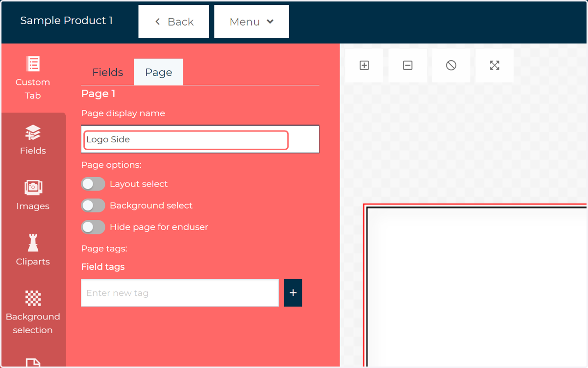Switch to the Fields tab
This screenshot has height=368, width=588.
click(107, 72)
